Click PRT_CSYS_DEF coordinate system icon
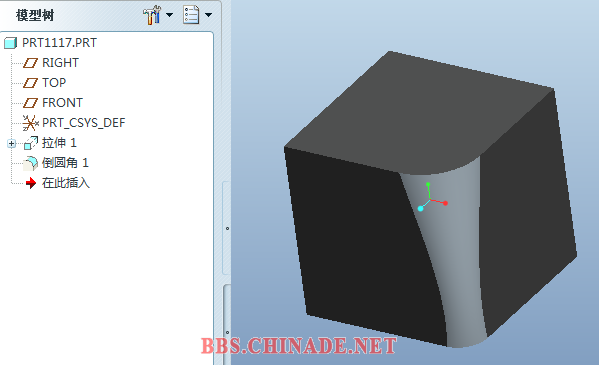 coord(30,123)
